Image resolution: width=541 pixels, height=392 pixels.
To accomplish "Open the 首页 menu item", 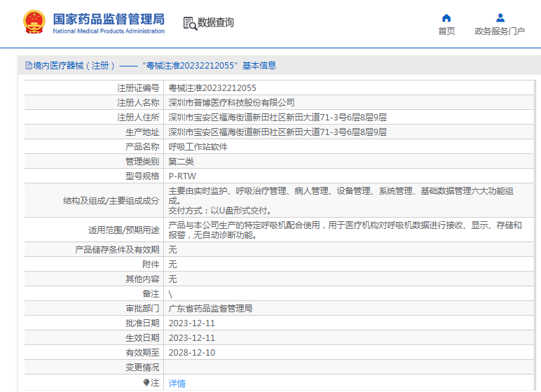I will (x=446, y=31).
